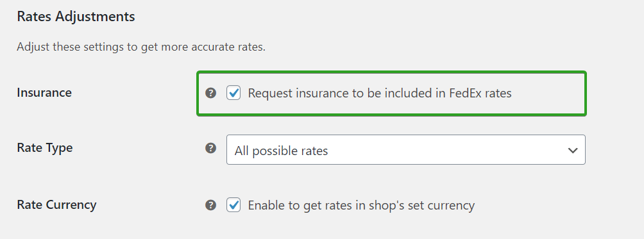Image resolution: width=644 pixels, height=239 pixels.
Task: Toggle insurance via its FedEx rates label text
Action: tap(380, 94)
